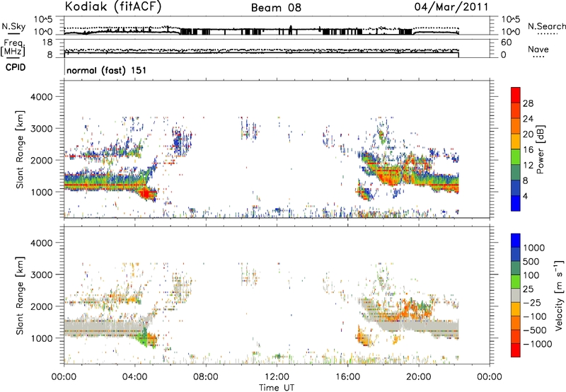Click the power panel 'Slant Range [km]' label

click(x=20, y=149)
